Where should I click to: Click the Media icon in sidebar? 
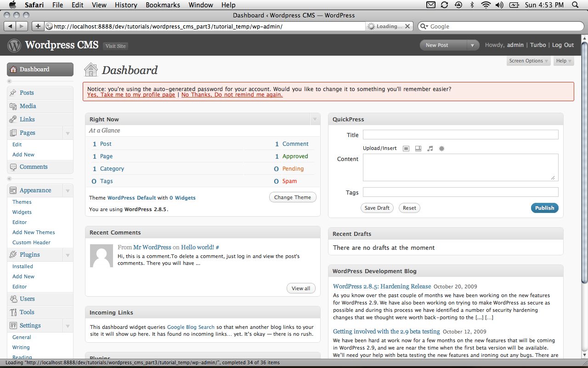coord(13,106)
